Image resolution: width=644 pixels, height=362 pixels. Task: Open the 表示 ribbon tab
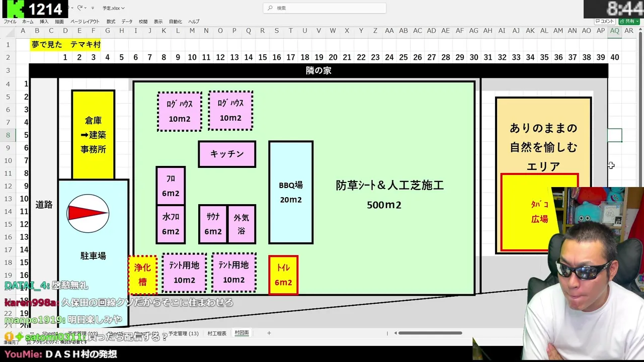pos(158,22)
